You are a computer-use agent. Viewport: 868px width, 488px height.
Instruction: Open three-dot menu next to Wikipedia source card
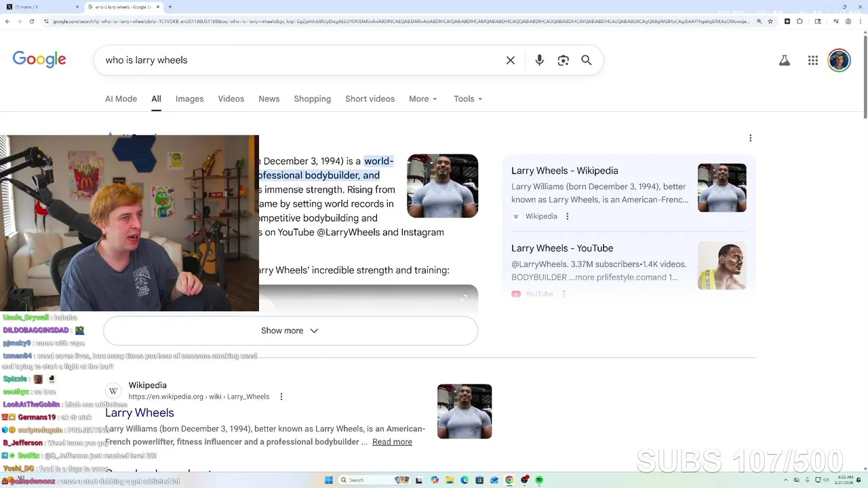click(568, 216)
